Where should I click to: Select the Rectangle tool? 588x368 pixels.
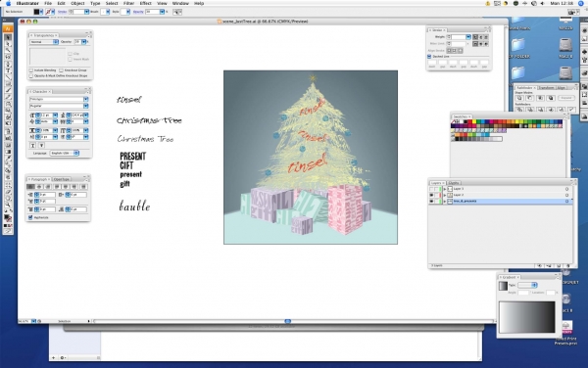click(x=8, y=84)
